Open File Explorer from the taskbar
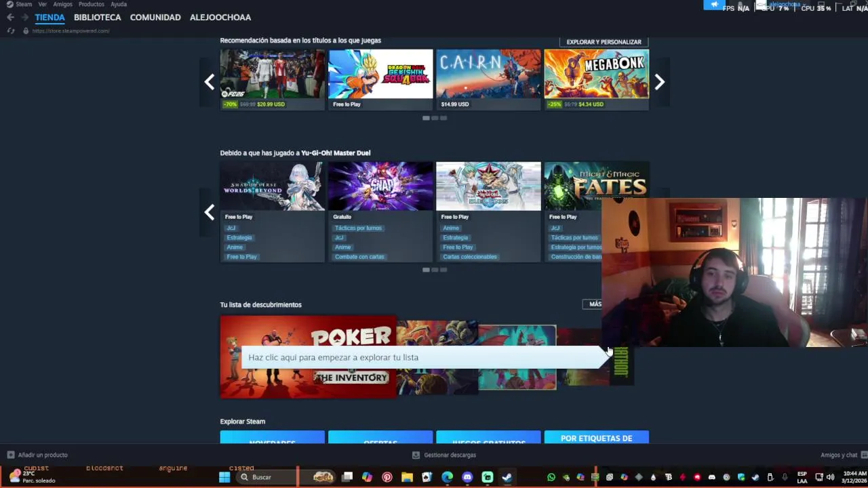 [407, 477]
